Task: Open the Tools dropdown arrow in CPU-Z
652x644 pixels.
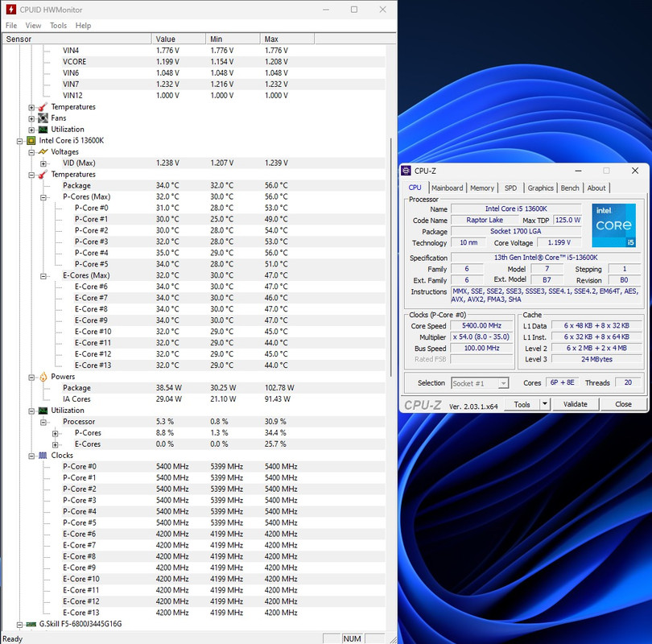Action: pyautogui.click(x=544, y=404)
